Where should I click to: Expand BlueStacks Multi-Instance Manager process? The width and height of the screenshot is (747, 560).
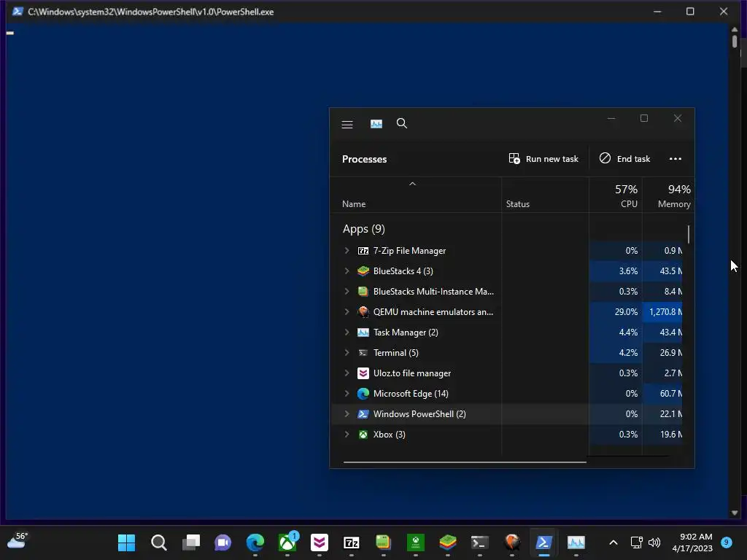click(347, 292)
